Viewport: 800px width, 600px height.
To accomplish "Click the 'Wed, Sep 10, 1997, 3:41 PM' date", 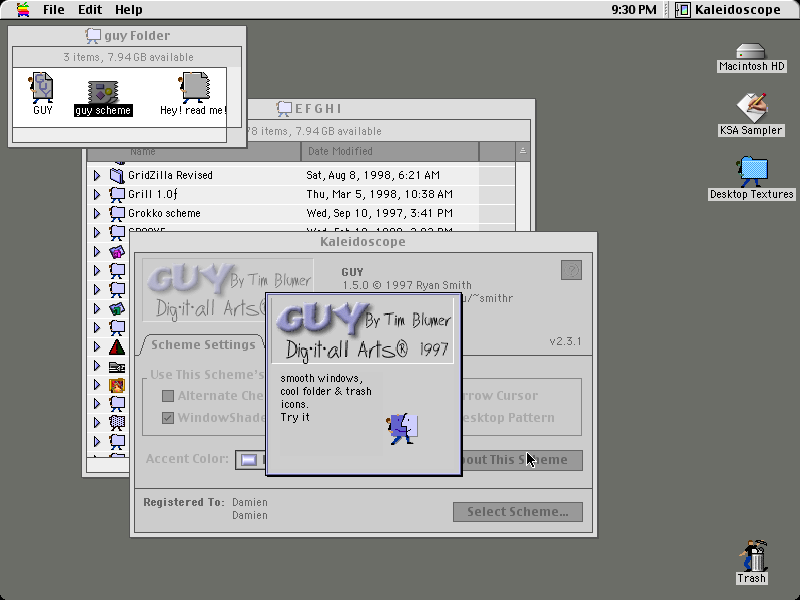I will [379, 213].
